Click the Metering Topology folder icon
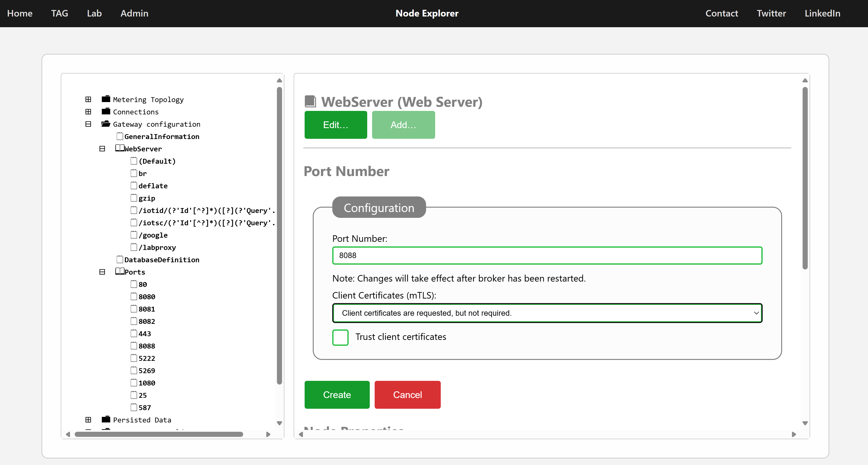Viewport: 868px width, 465px height. point(106,99)
